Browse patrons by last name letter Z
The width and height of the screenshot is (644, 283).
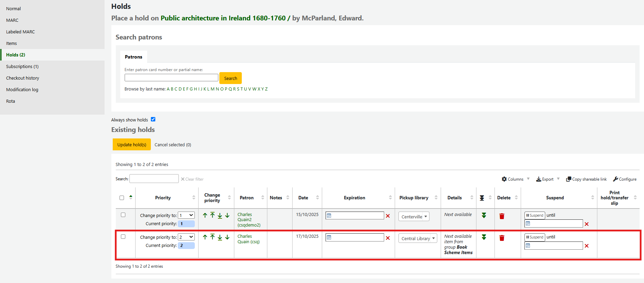click(266, 89)
